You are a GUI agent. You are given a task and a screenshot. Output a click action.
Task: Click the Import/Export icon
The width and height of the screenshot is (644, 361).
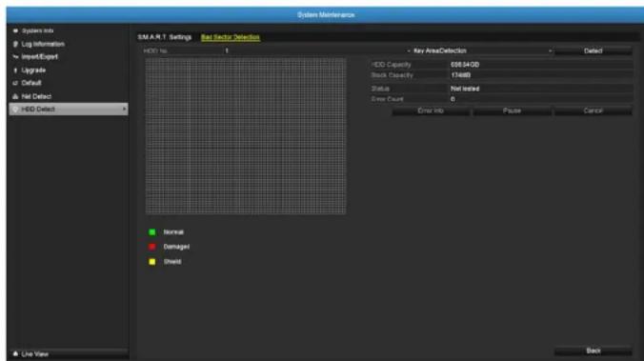[15, 57]
